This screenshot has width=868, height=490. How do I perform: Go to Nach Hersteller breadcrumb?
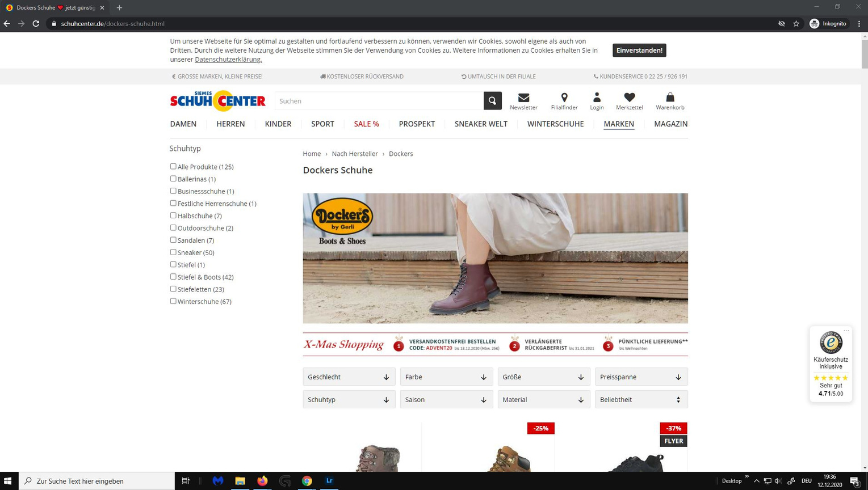point(355,154)
